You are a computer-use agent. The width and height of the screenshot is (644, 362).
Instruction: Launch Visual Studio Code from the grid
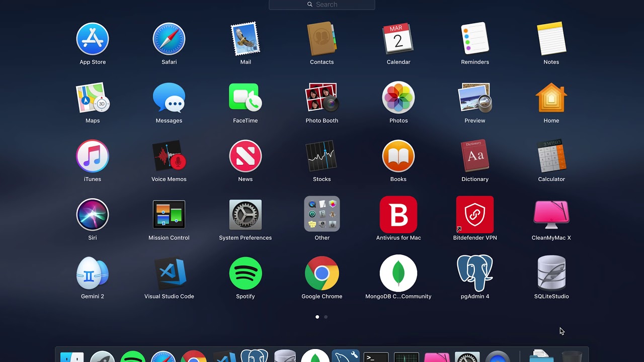[169, 273]
